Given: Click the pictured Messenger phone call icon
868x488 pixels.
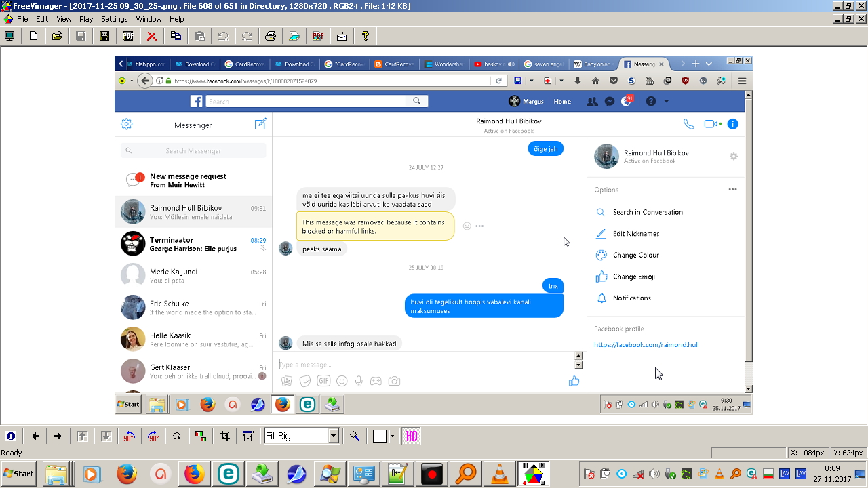Looking at the screenshot, I should 688,124.
